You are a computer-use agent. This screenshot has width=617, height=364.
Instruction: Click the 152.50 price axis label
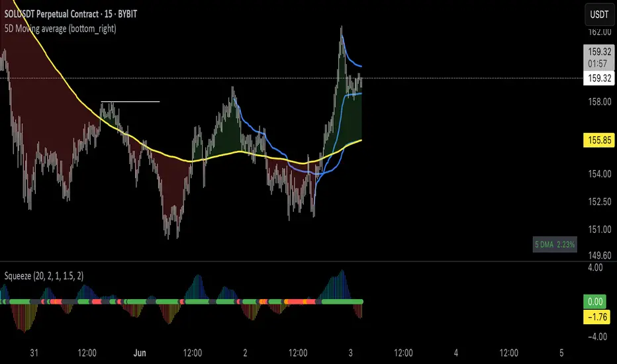point(600,201)
